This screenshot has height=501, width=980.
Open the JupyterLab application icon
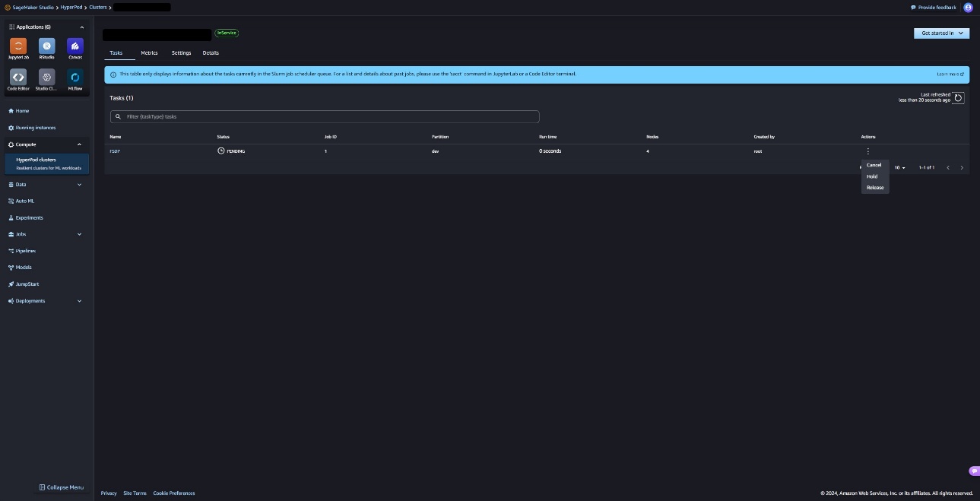click(x=18, y=46)
